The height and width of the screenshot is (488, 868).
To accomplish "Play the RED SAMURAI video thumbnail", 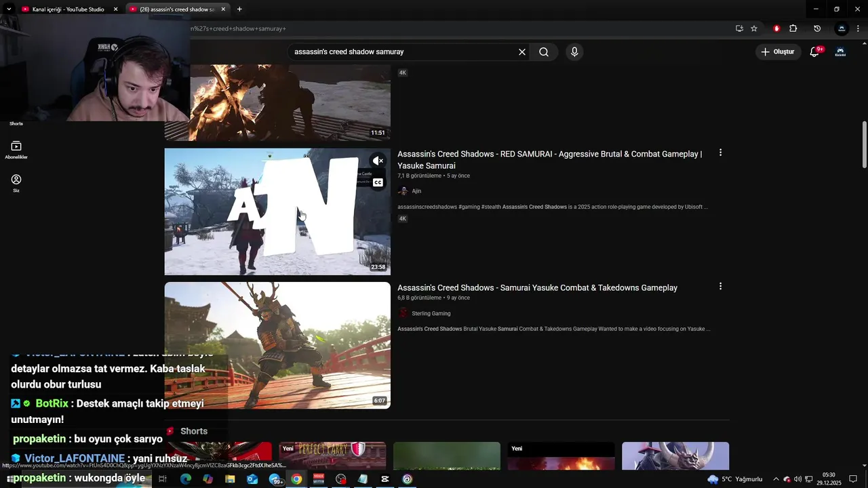I will (x=277, y=211).
